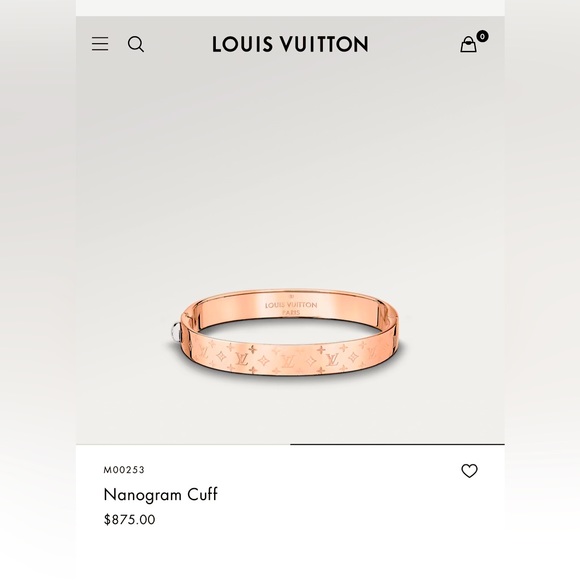The width and height of the screenshot is (580, 580).
Task: Click the white strip above the header
Action: coord(290,8)
